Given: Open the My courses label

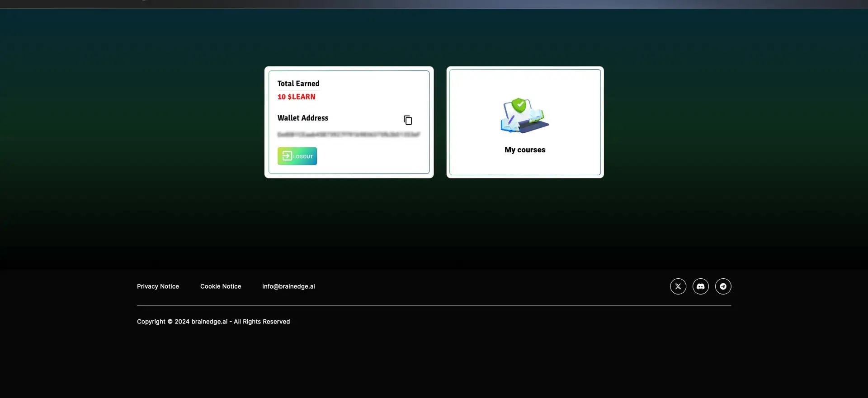Looking at the screenshot, I should (525, 150).
